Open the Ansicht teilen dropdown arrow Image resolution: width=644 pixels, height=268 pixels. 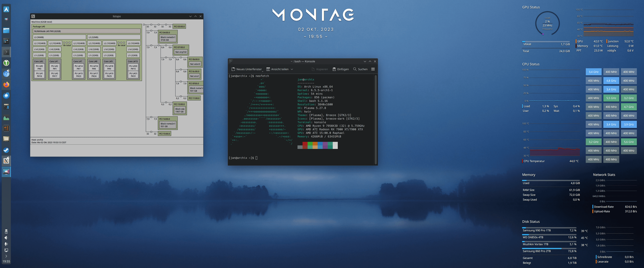tap(292, 69)
